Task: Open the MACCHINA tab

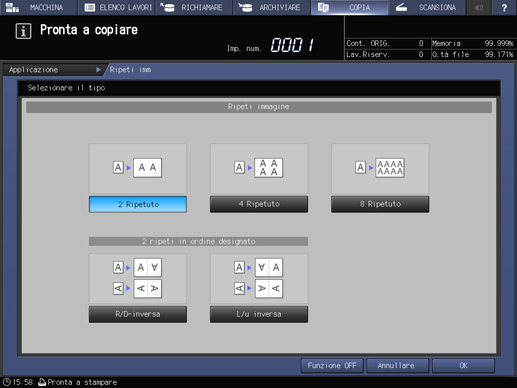Action: point(38,7)
